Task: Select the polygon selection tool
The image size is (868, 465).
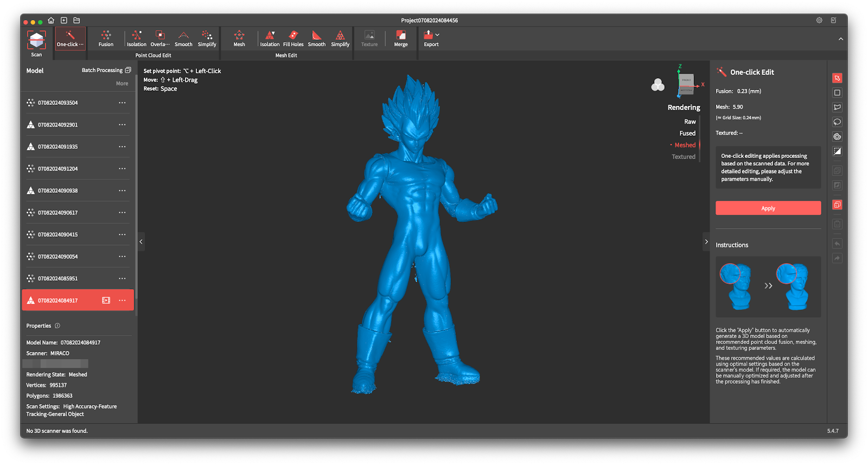Action: tap(837, 107)
